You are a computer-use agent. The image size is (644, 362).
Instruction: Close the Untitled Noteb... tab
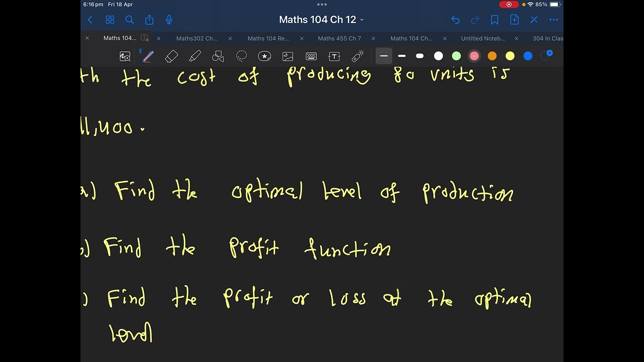[444, 38]
